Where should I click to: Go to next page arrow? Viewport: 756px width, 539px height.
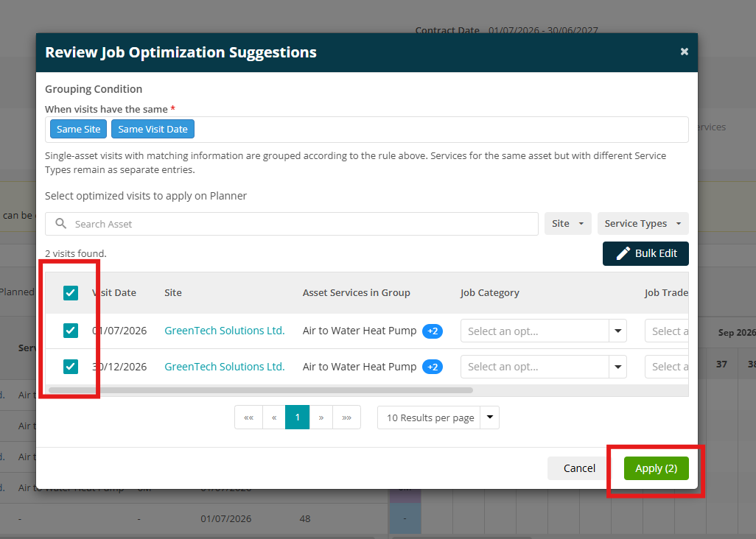(x=321, y=418)
